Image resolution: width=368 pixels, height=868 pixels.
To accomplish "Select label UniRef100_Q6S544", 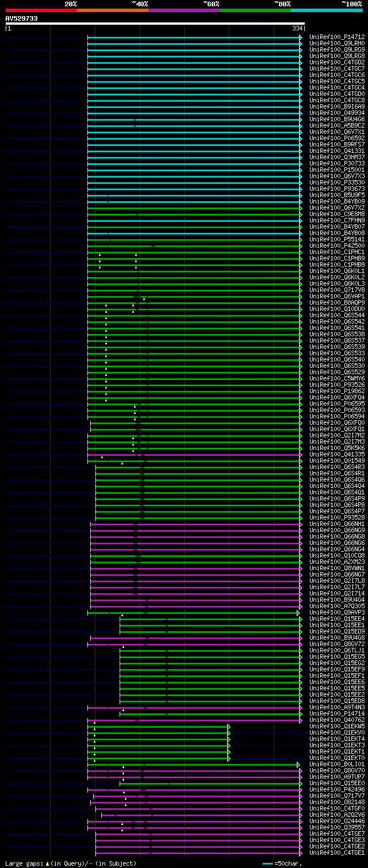I will pyautogui.click(x=337, y=315).
